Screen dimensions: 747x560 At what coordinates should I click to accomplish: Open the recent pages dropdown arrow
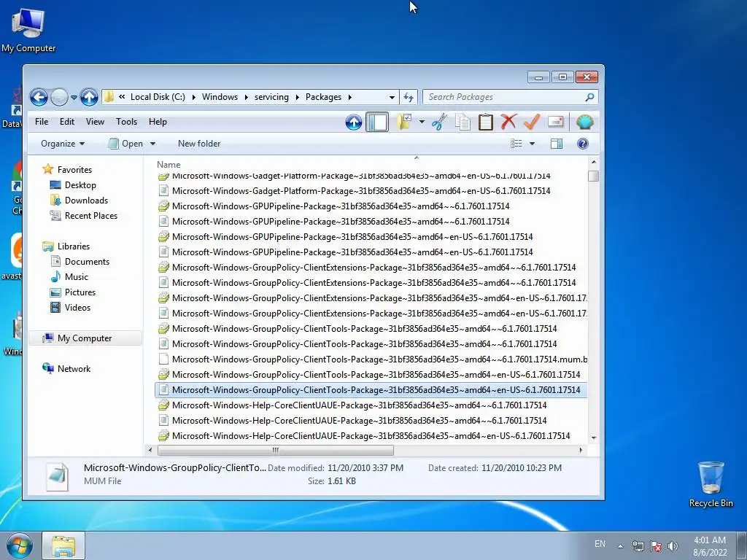74,98
